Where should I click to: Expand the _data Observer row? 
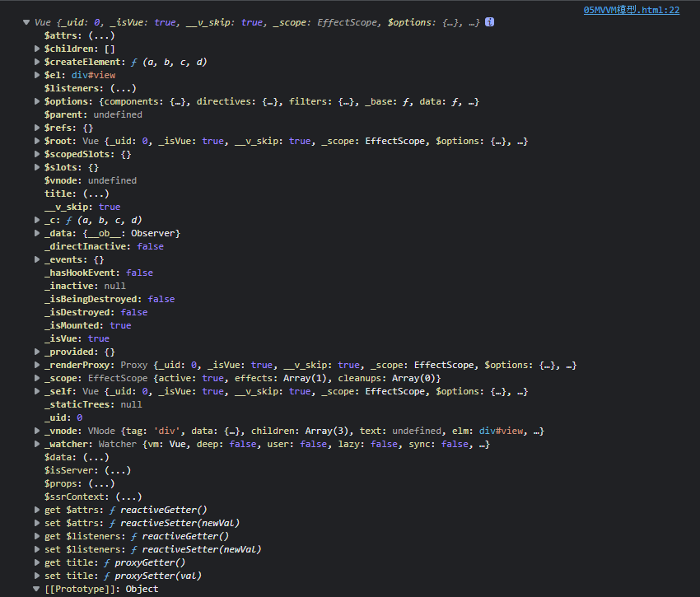click(37, 233)
